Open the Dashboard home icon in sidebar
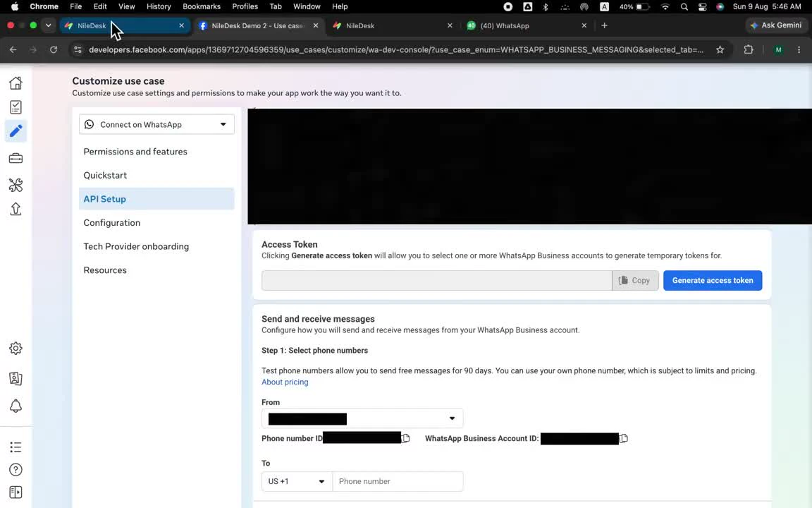Screen dimensions: 812x508 16,83
